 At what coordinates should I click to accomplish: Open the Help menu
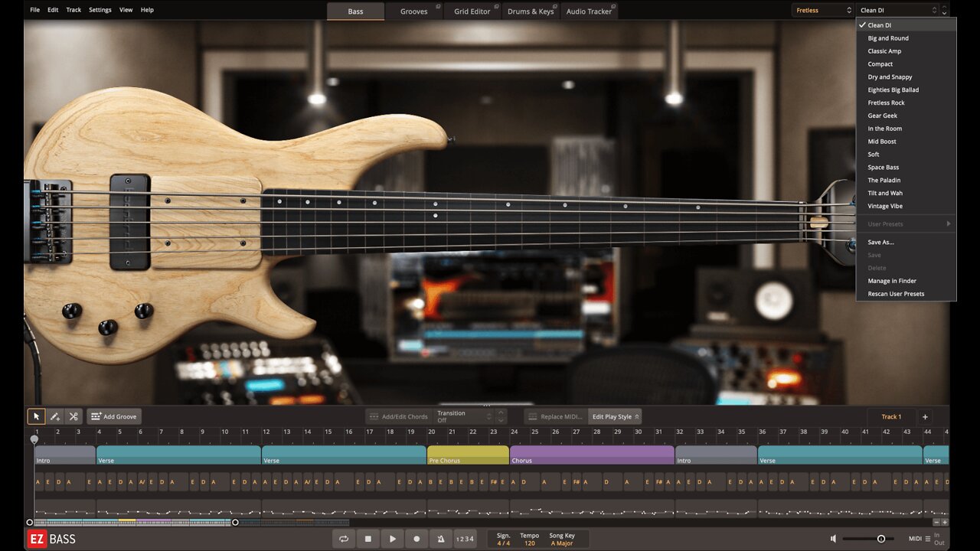point(147,10)
